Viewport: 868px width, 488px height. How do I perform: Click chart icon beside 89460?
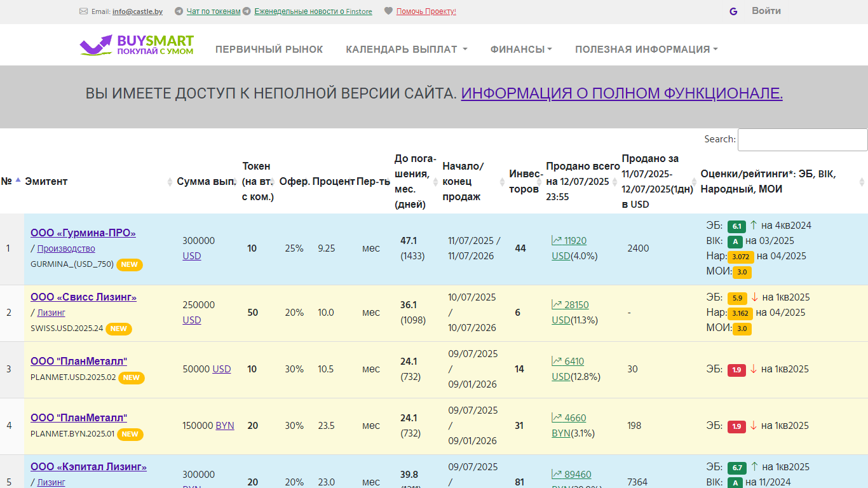click(x=557, y=474)
